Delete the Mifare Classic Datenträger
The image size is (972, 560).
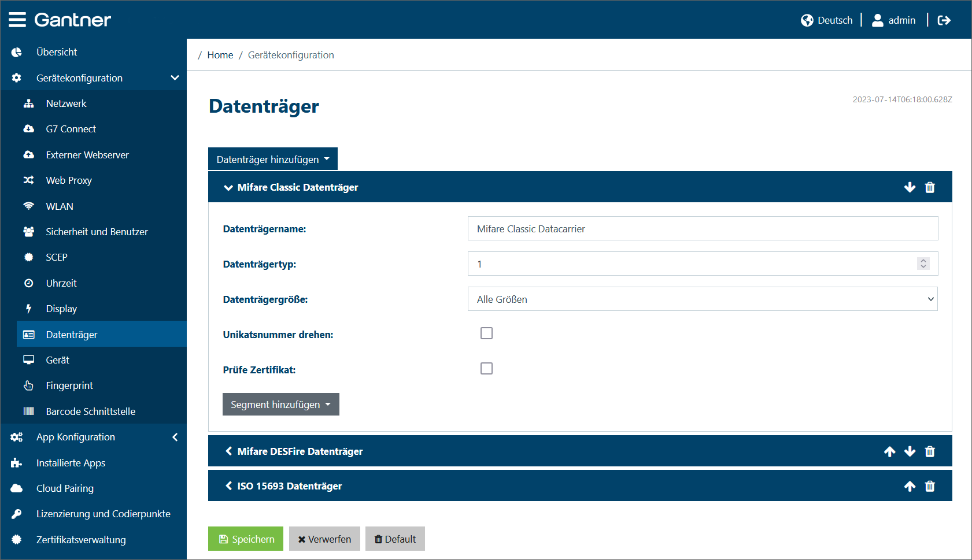click(930, 187)
